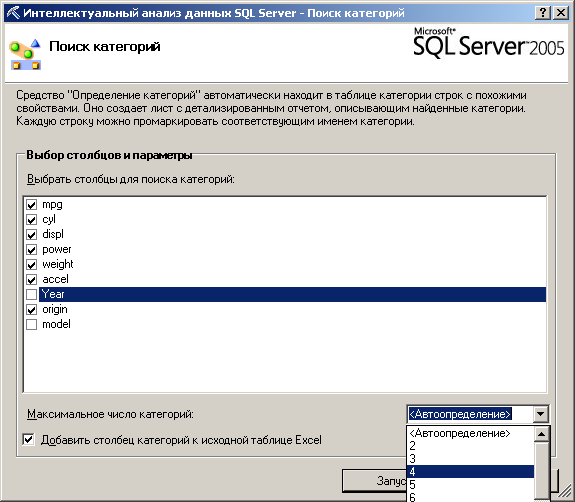Choose 2 in the categories list
Viewport: 575px width, 502px height.
pyautogui.click(x=470, y=446)
